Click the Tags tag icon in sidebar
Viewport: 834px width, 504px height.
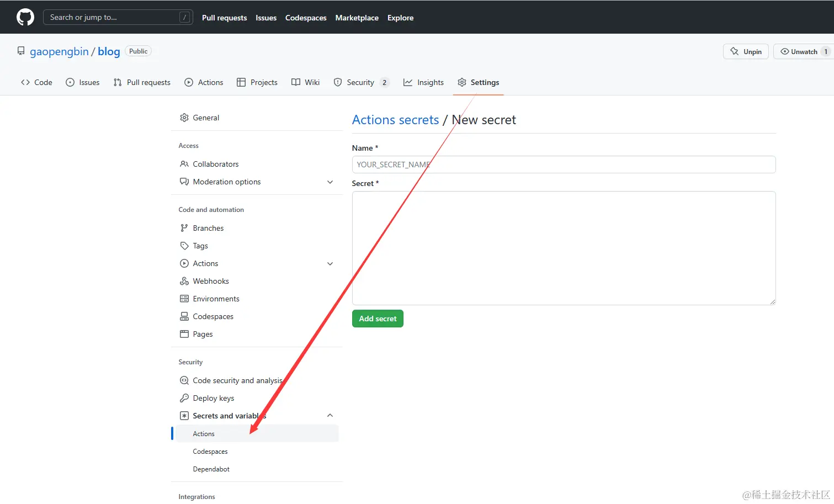[x=184, y=246]
